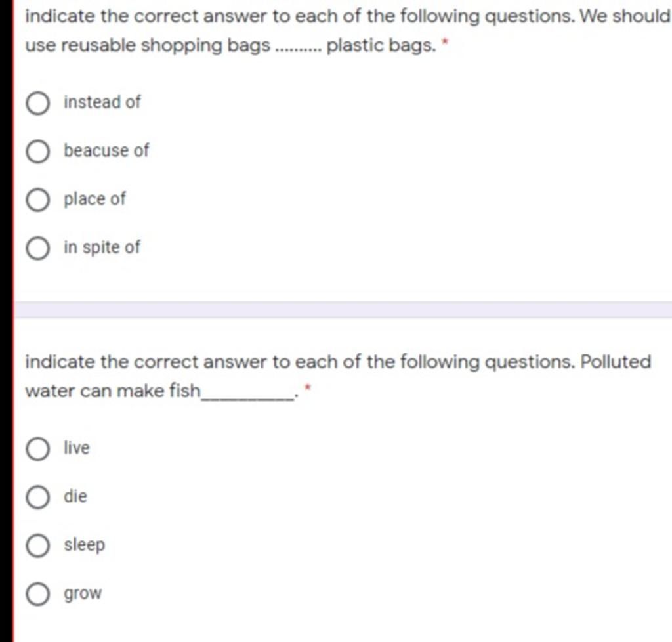This screenshot has height=642, width=672.
Task: Click the 'place of' answer label
Action: tap(94, 199)
